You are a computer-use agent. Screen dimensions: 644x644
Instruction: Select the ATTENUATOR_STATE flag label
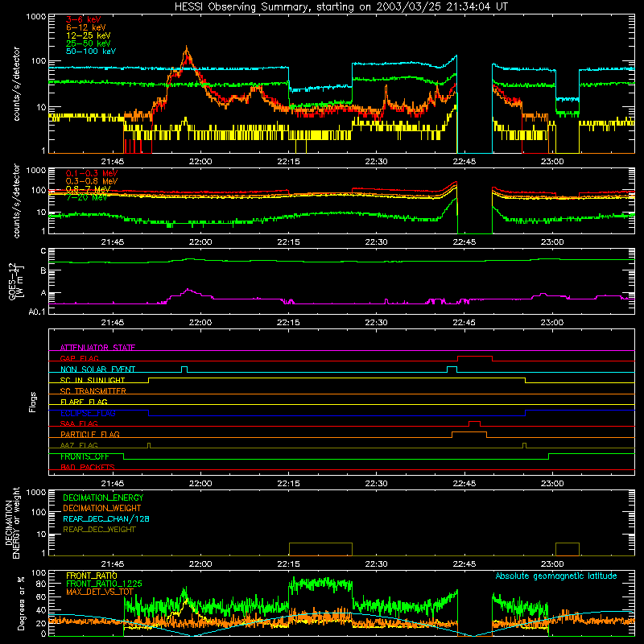[x=97, y=348]
